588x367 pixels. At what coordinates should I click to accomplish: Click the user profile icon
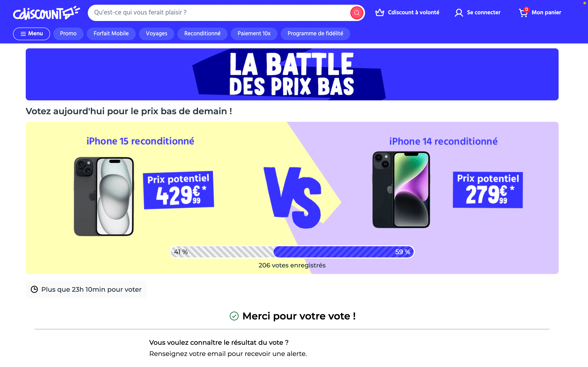point(459,13)
